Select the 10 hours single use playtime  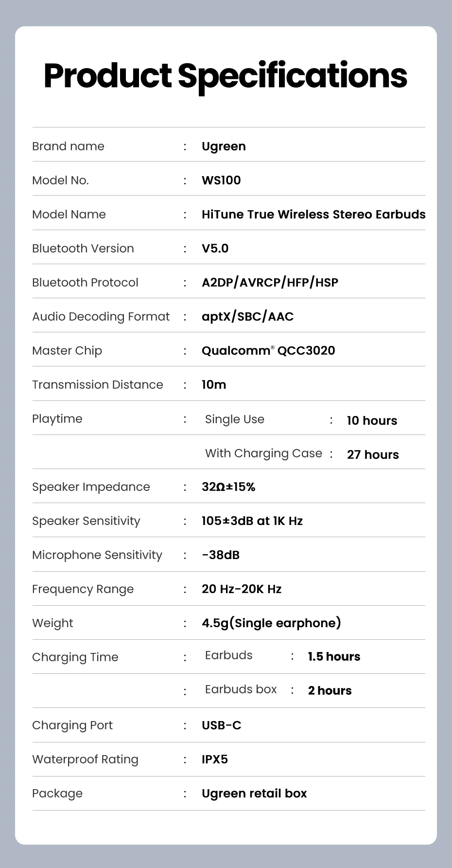point(372,421)
